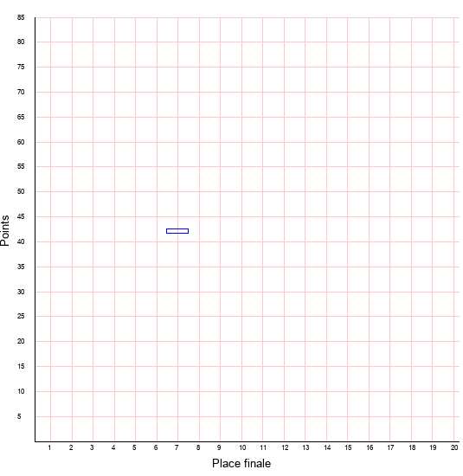463x476 pixels.
Task: Click the y-axis tick label 5
Action: (x=19, y=416)
